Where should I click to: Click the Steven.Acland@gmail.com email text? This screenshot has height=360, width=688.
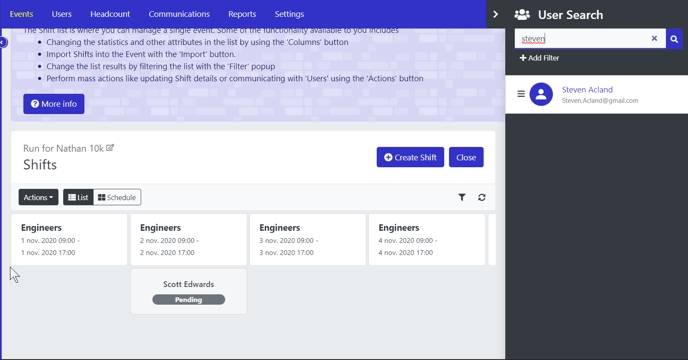click(600, 101)
